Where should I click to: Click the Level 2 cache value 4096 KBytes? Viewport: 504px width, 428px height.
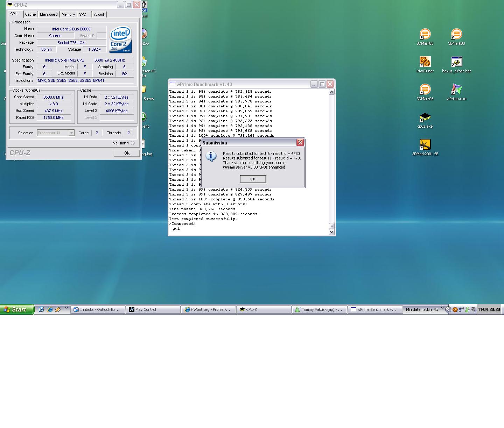tap(117, 111)
